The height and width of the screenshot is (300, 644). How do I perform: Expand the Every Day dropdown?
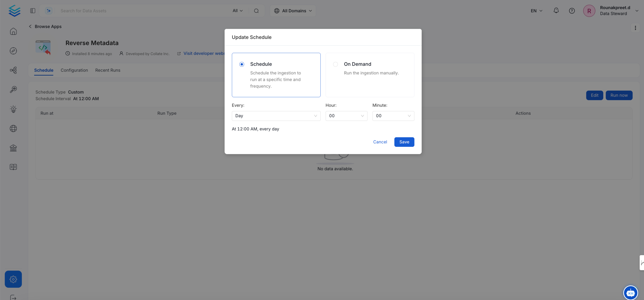(276, 116)
